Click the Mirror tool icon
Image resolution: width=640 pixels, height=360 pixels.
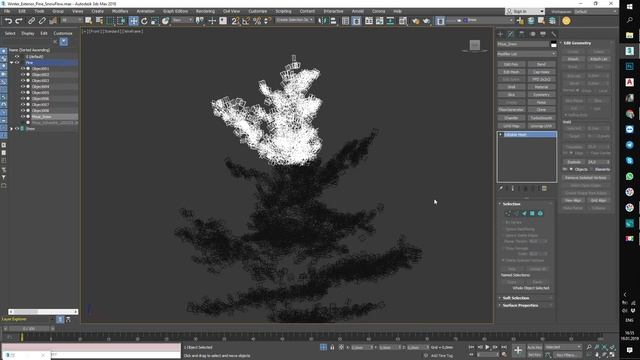tap(322, 21)
